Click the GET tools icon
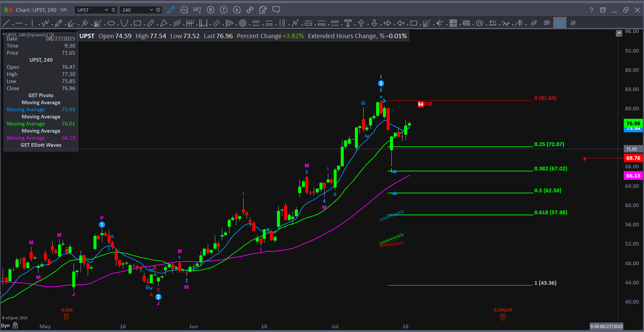The image size is (644, 332). [197, 10]
